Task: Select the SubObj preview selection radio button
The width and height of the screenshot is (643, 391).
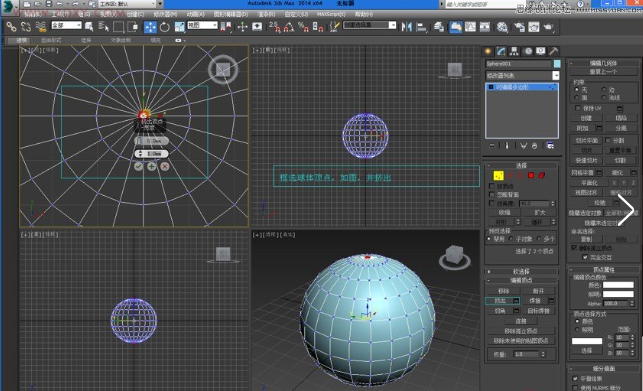Action: tap(511, 239)
